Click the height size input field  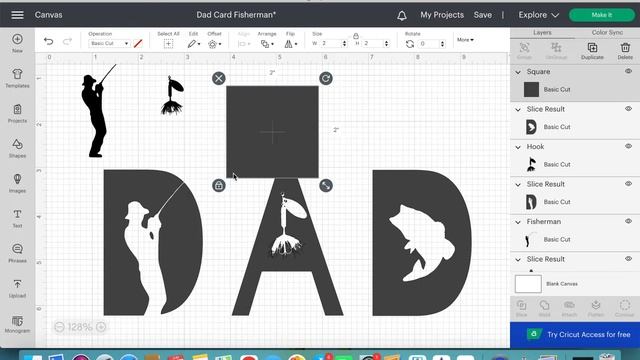point(376,43)
